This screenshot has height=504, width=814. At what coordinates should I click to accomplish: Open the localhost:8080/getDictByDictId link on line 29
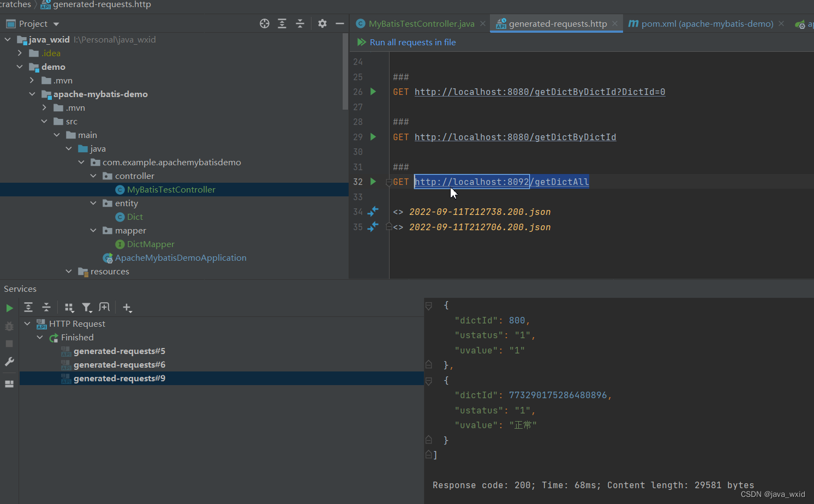tap(515, 137)
